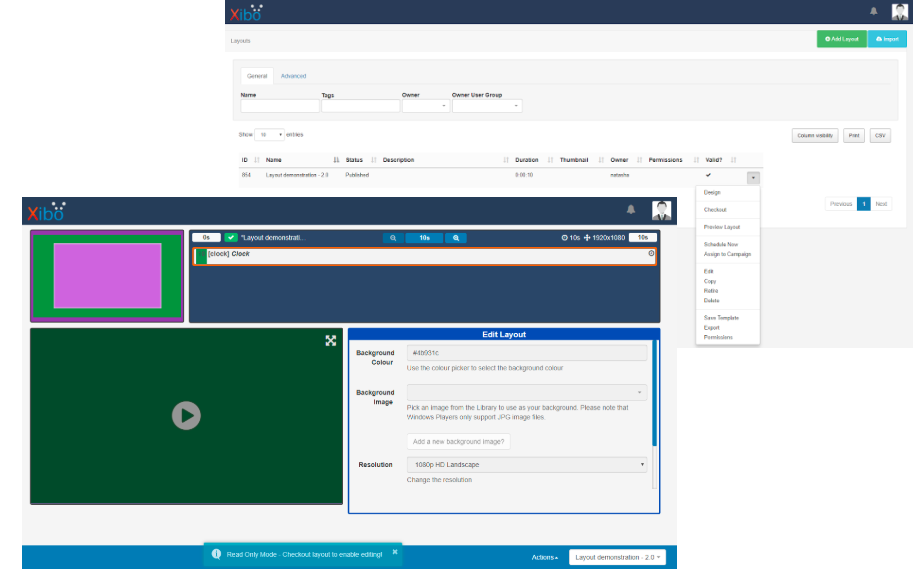
Task: Click the Name filter input field
Action: coord(280,106)
